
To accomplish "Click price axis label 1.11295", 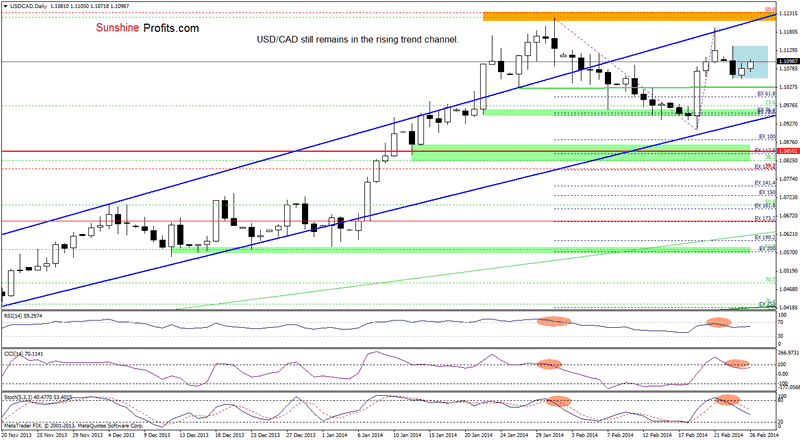I will pos(789,50).
